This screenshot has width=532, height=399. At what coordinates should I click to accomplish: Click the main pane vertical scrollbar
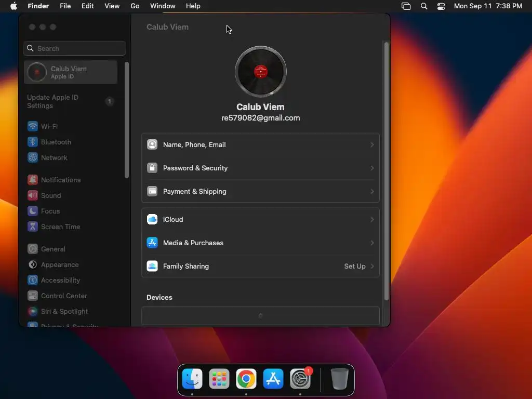point(386,171)
